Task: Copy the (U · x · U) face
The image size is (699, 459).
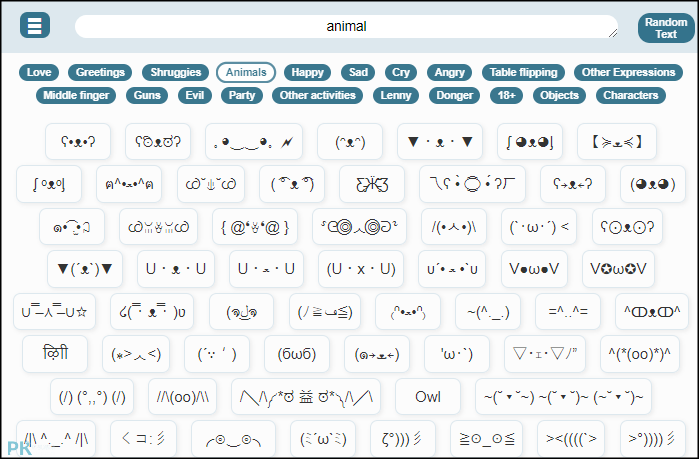Action: click(361, 269)
